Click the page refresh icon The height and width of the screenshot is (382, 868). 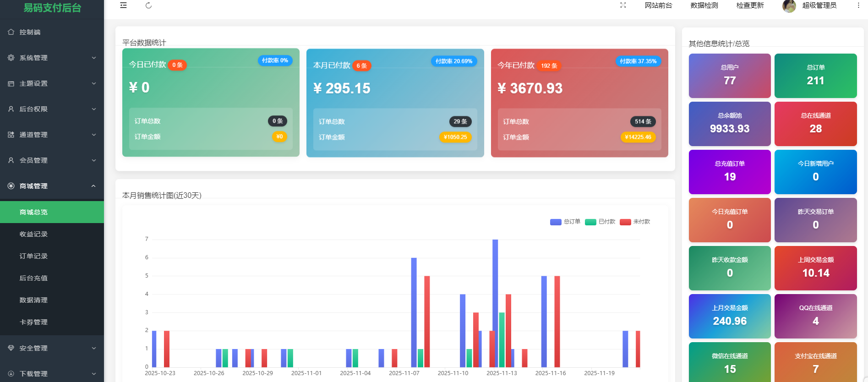point(148,5)
